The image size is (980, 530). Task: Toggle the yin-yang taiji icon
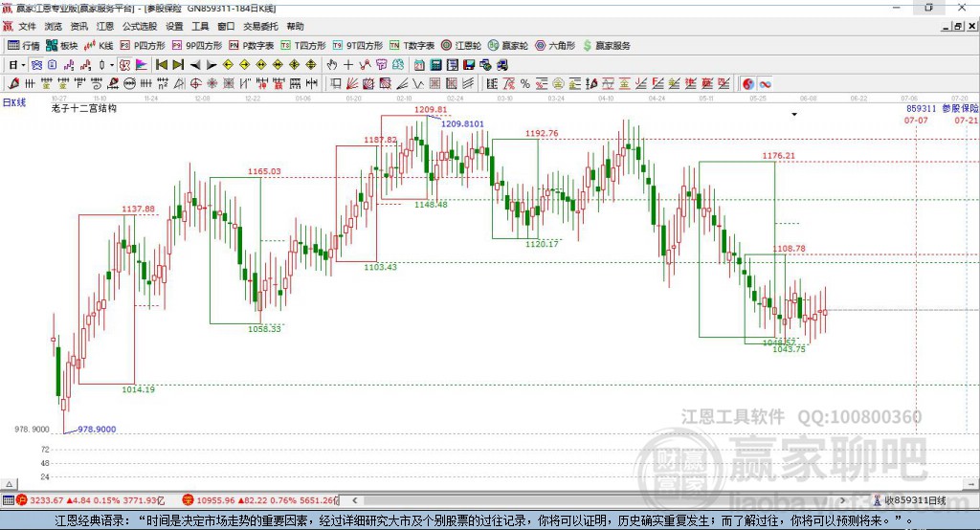point(748,84)
